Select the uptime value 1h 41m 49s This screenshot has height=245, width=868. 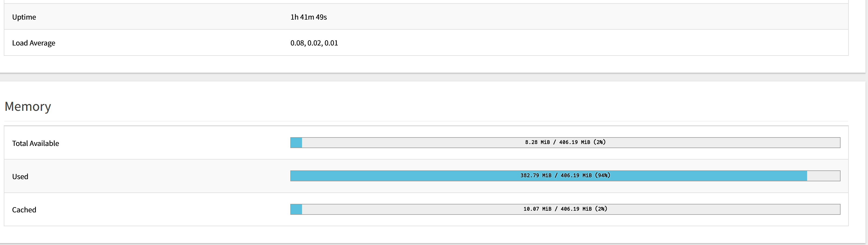point(309,17)
